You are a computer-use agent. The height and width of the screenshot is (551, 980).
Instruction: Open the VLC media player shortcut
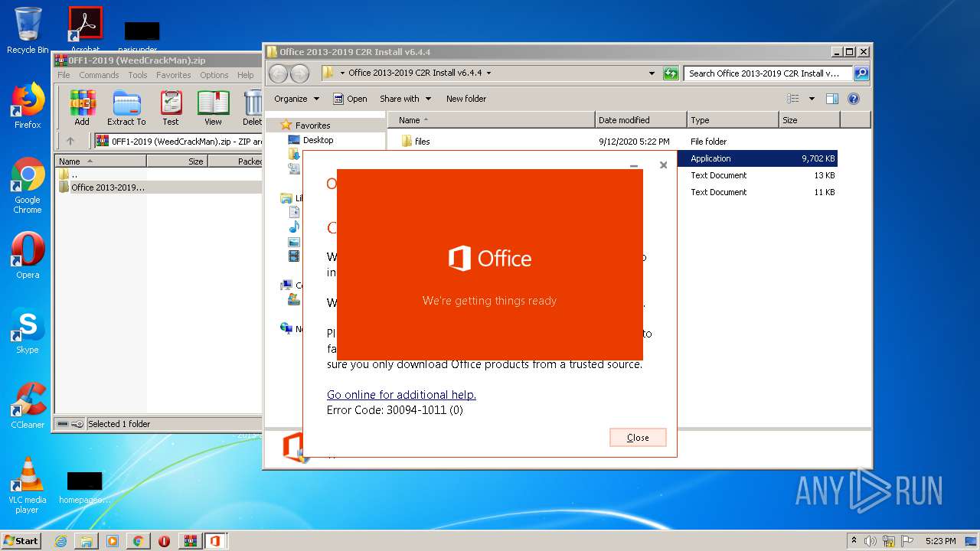[28, 485]
